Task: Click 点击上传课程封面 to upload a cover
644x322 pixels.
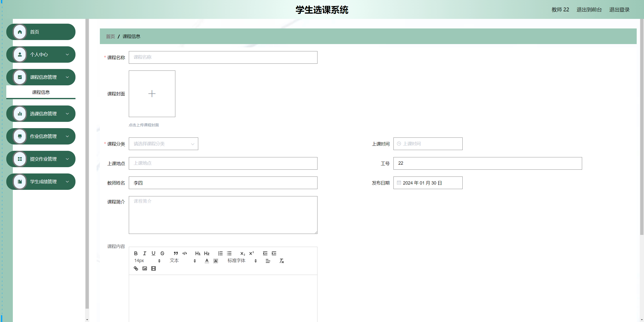Action: (144, 125)
